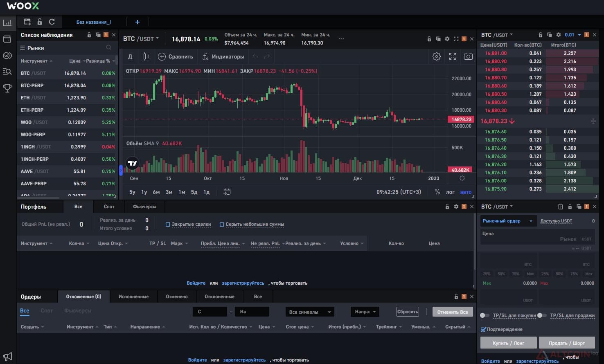Switch to Спот portfolio tab

pos(109,207)
